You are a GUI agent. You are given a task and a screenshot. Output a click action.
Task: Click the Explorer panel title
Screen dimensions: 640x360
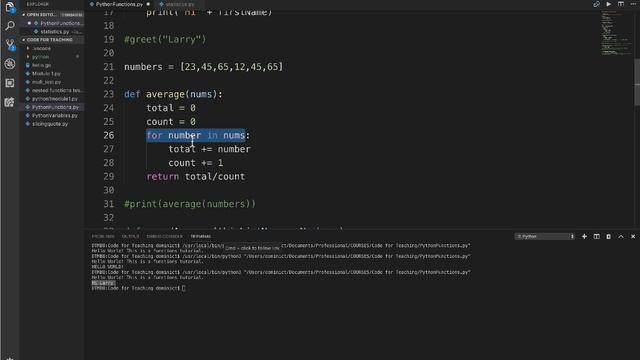click(38, 4)
